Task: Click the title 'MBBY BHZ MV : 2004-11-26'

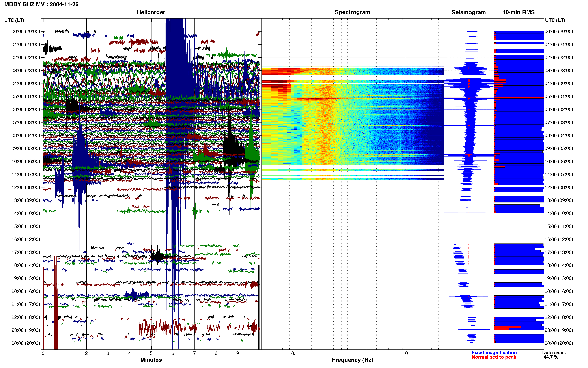Action: (41, 4)
